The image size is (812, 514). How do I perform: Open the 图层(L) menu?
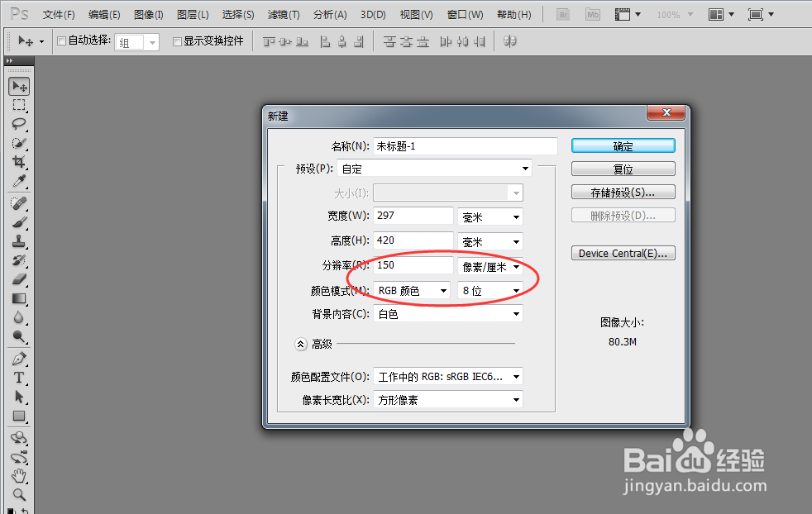click(193, 15)
